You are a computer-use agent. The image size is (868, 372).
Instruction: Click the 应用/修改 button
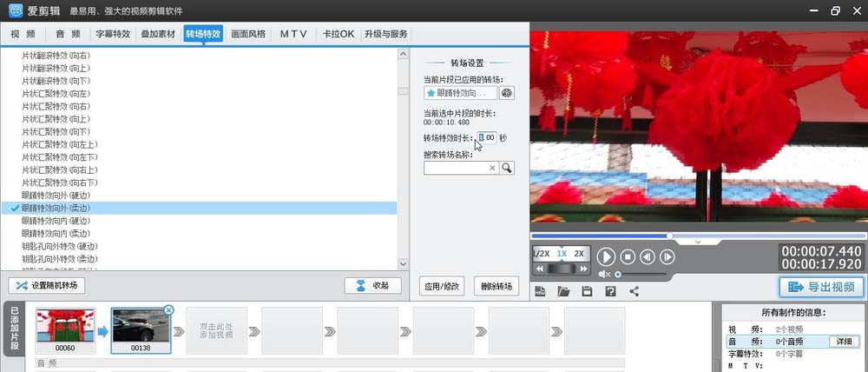[x=443, y=285]
